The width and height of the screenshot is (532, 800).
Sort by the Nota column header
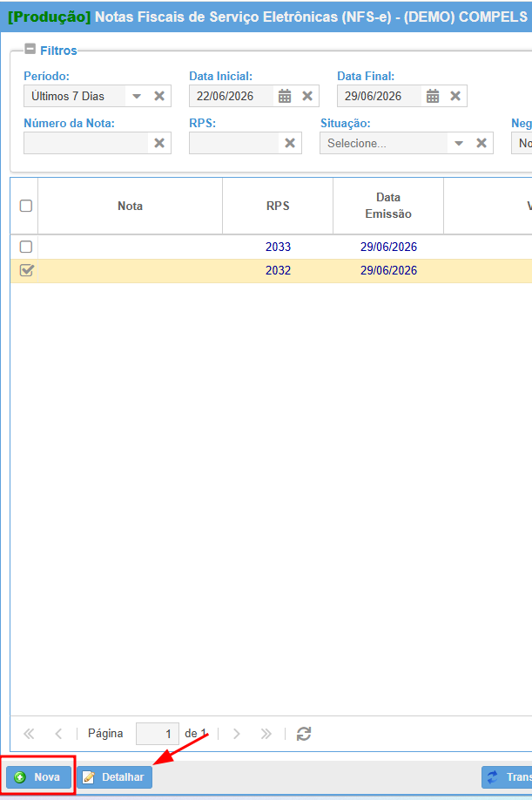[130, 206]
